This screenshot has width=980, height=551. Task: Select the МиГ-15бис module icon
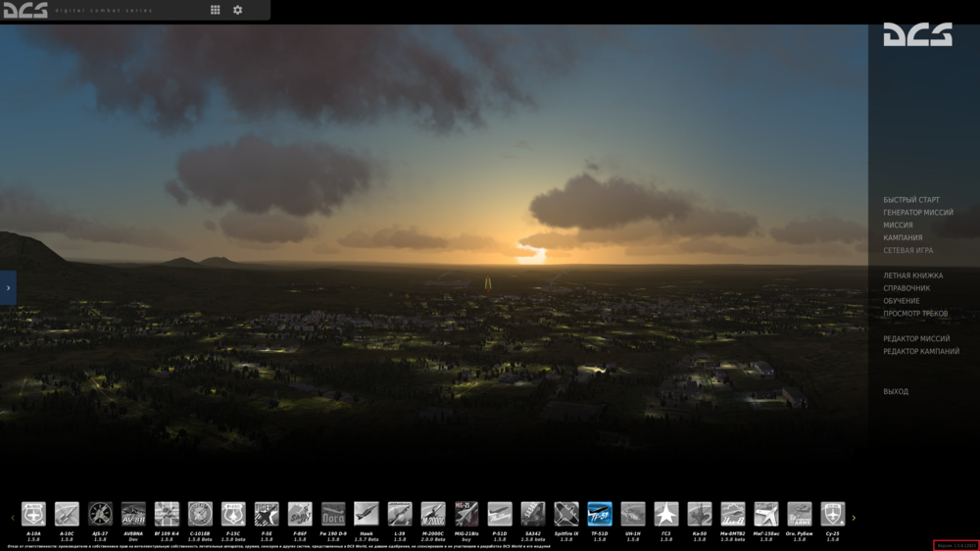pos(766,514)
